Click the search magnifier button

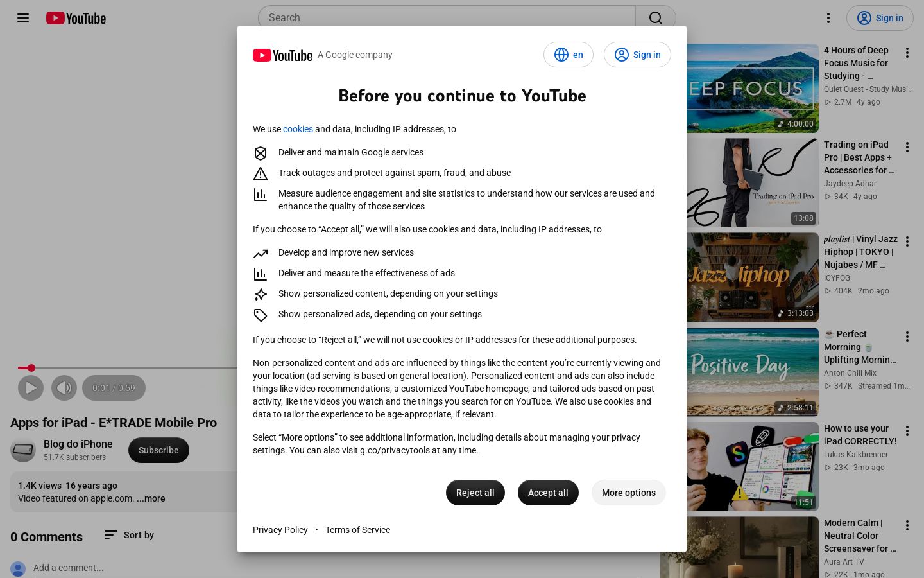pos(655,18)
